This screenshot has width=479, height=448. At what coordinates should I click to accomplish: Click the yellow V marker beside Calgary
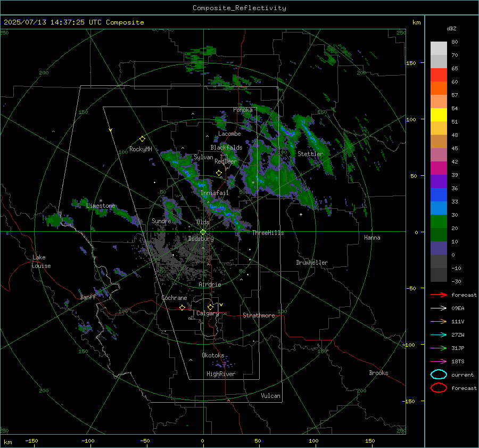(x=221, y=305)
